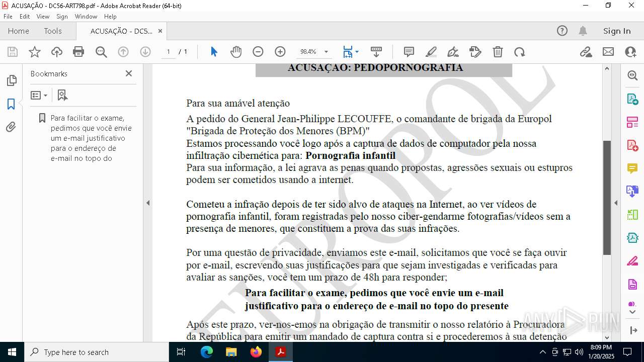Open the Window menu
Viewport: 644px width, 362px height.
tap(86, 17)
